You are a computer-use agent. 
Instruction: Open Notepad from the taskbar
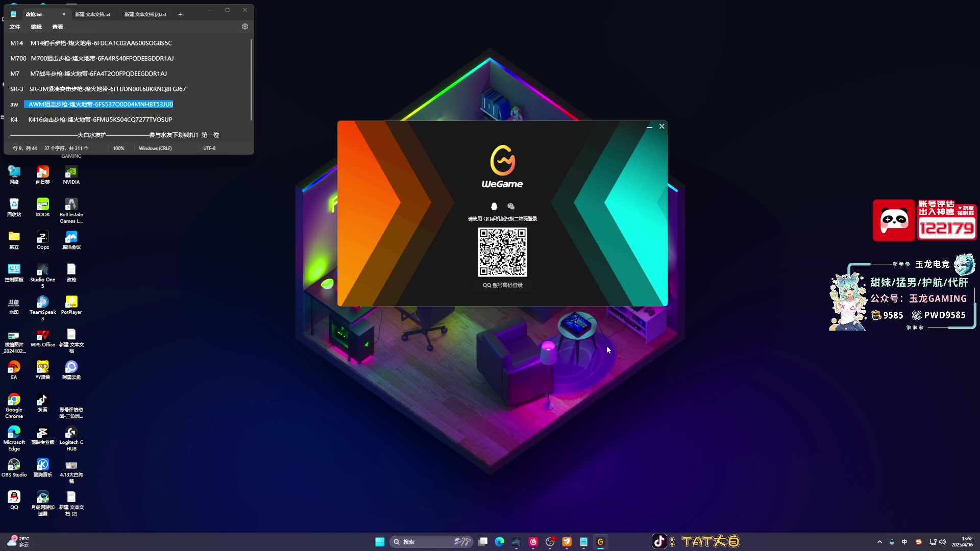point(584,542)
